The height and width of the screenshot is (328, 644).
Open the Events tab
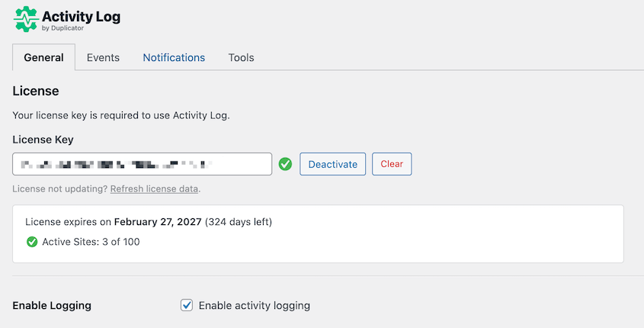(x=103, y=57)
